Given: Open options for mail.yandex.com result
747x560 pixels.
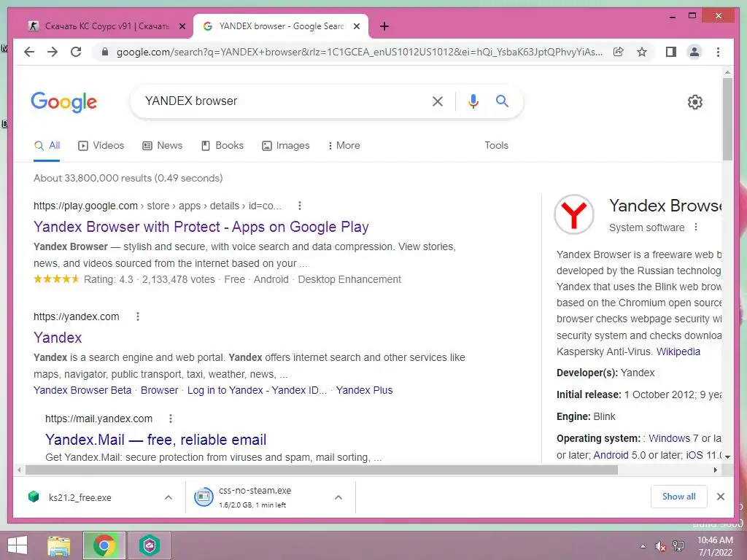Looking at the screenshot, I should tap(171, 419).
